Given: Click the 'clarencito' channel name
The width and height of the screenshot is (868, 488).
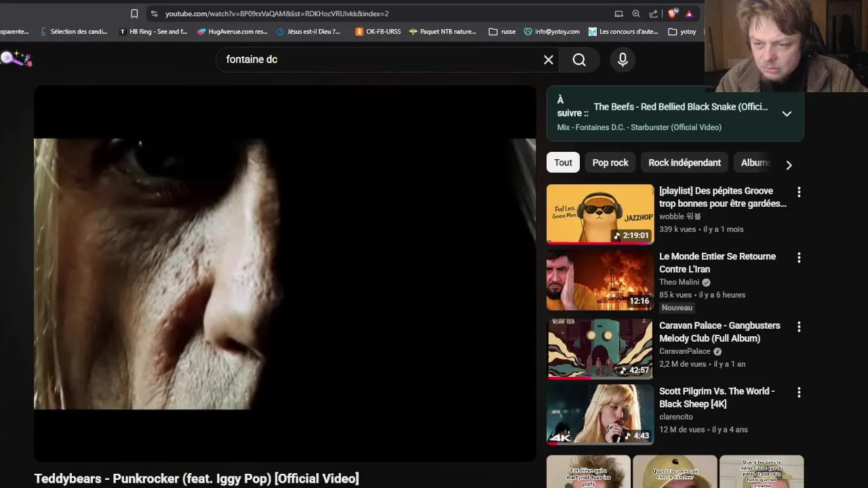Looking at the screenshot, I should pos(676,417).
